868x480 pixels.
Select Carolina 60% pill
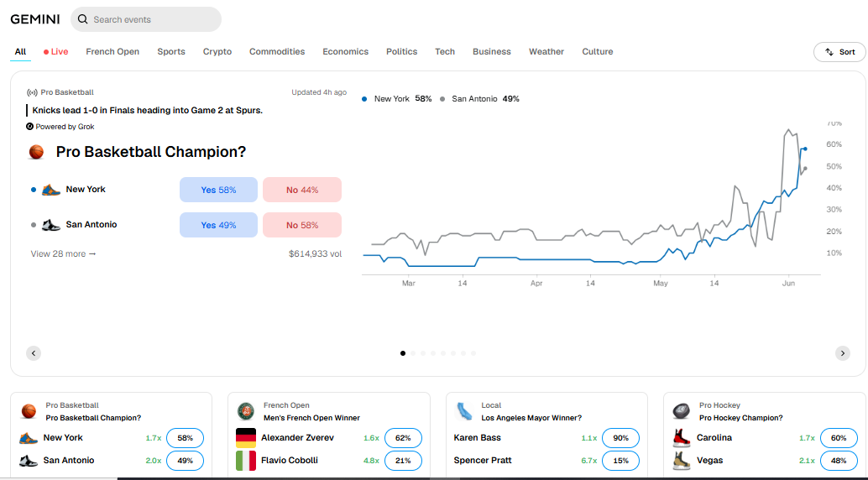click(x=839, y=438)
